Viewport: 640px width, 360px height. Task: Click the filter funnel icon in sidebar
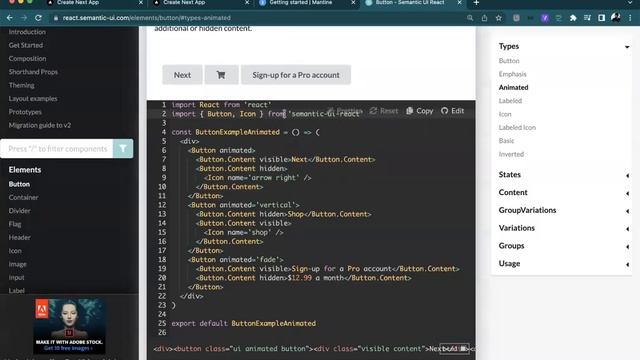click(123, 149)
